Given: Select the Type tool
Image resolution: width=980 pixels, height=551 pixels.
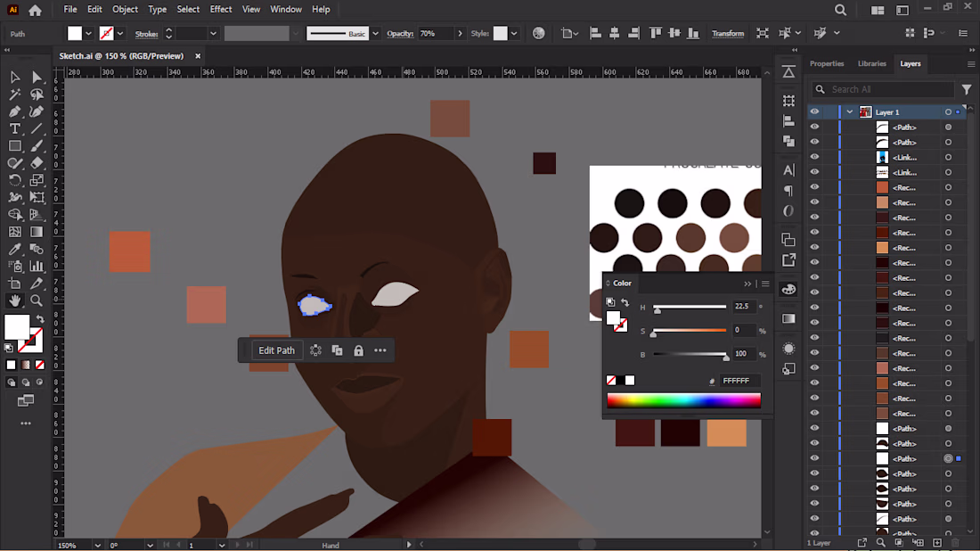Looking at the screenshot, I should tap(15, 129).
